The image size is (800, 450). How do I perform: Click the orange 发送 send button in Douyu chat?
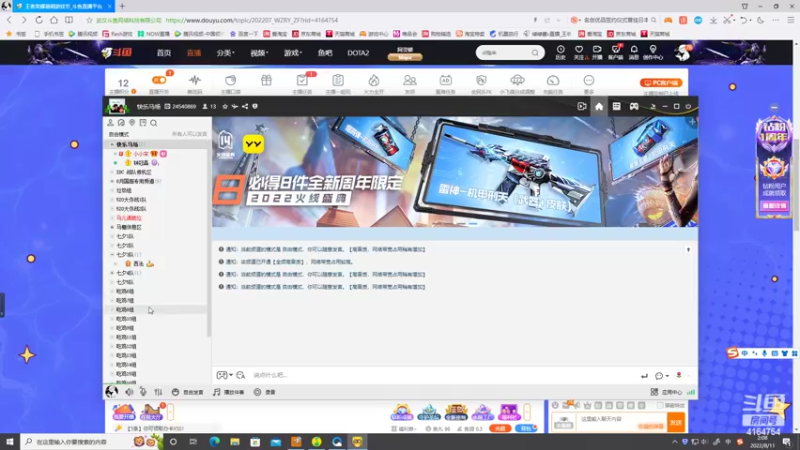point(676,422)
